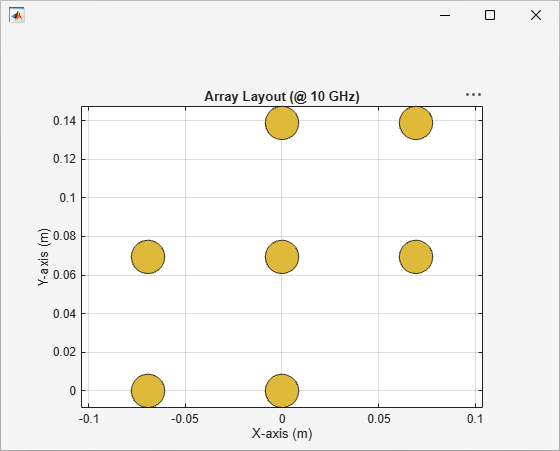560x451 pixels.
Task: Click the -0.05 X-axis tick label
Action: point(185,418)
